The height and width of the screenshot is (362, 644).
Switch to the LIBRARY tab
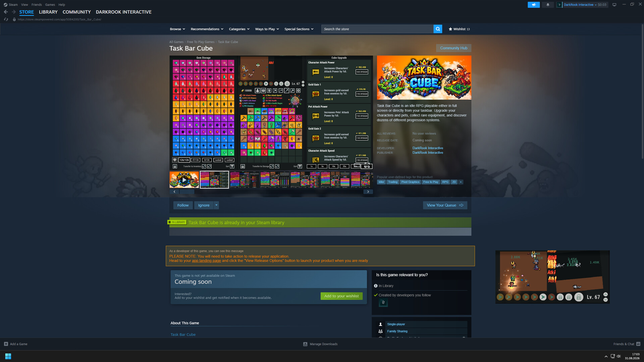pos(48,12)
